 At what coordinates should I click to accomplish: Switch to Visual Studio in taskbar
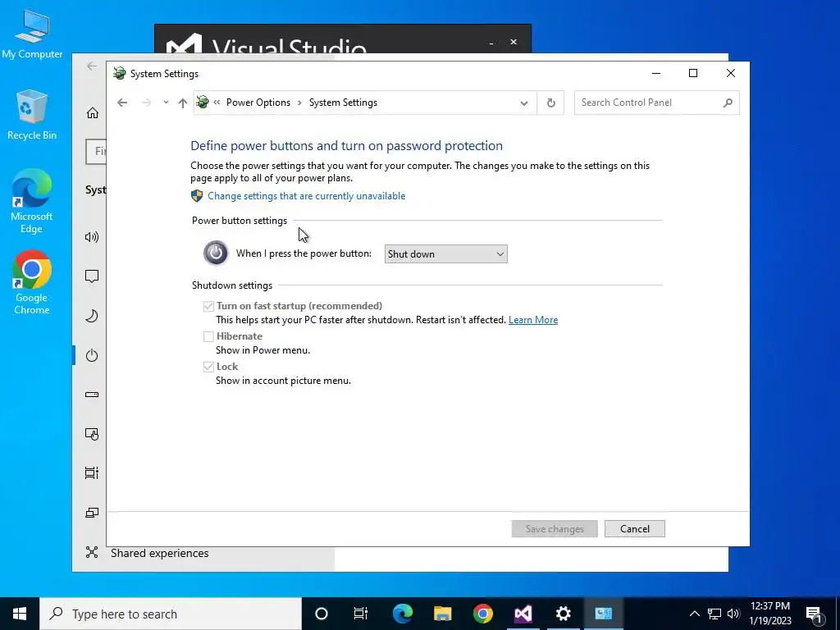523,614
